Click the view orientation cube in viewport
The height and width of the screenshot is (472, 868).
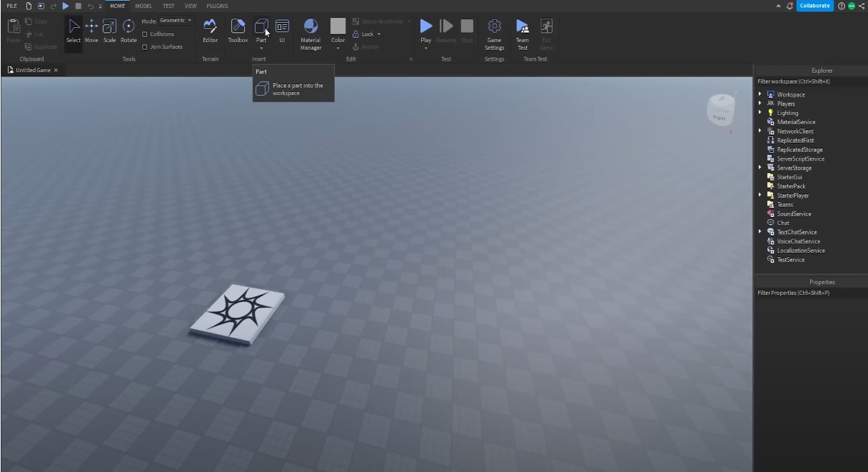point(720,109)
